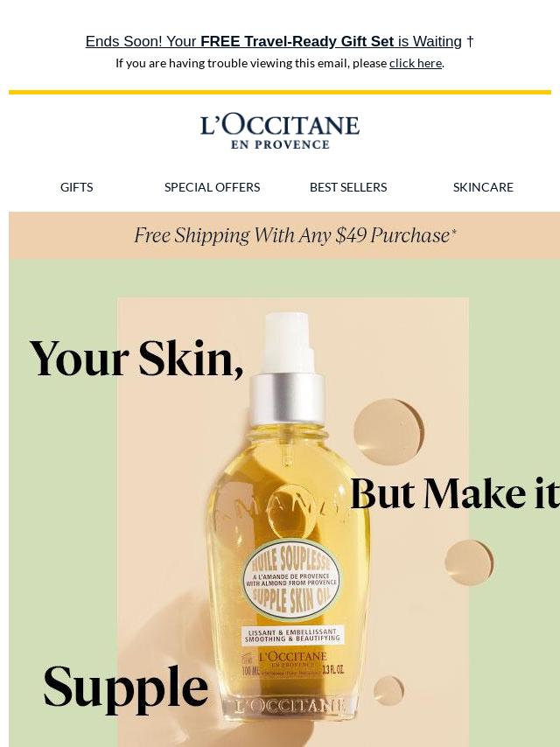Open the FREE Travel-Ready Gift Set headline link
The height and width of the screenshot is (747, 560).
279,41
